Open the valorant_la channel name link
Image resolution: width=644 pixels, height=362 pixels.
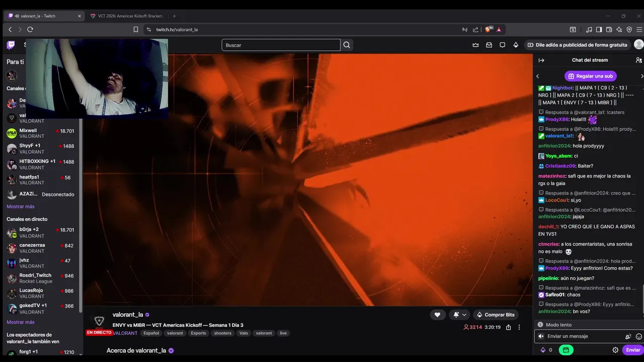point(128,315)
